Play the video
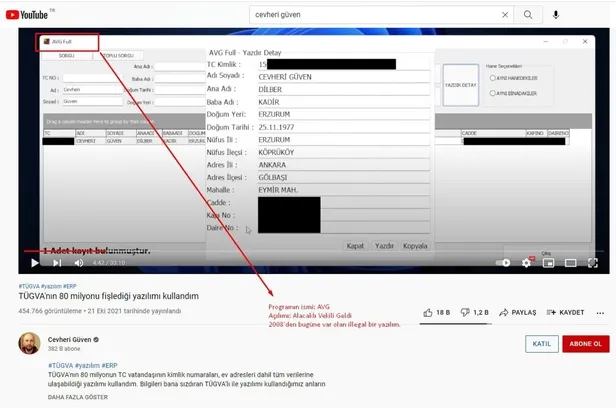Screen dimensions: 616x408 pos(35,263)
